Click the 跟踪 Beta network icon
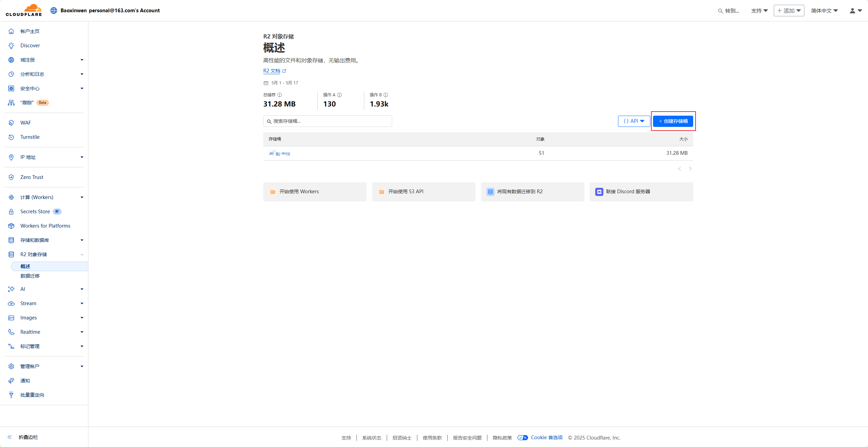 11,103
